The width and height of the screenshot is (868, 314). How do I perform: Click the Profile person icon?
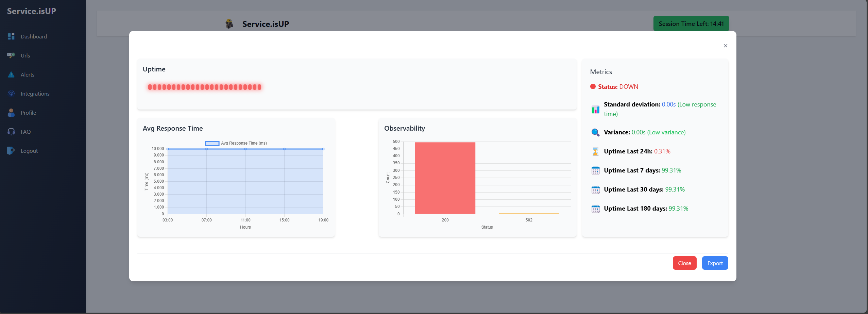[x=11, y=113]
